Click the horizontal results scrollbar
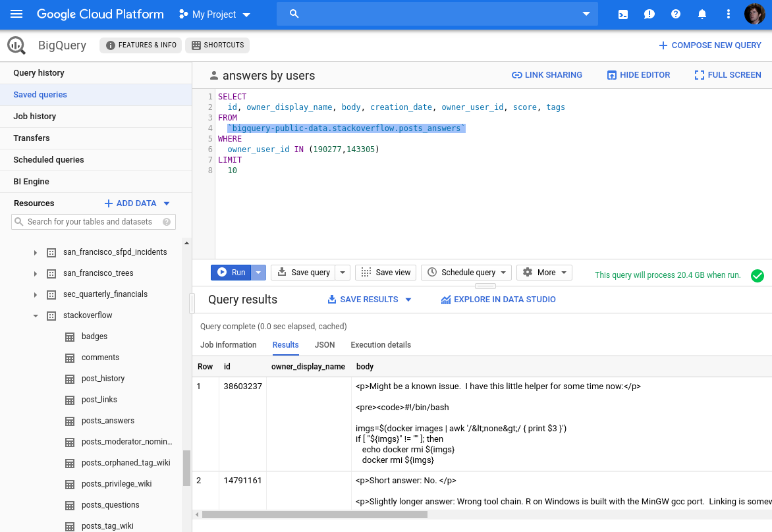 tap(315, 514)
